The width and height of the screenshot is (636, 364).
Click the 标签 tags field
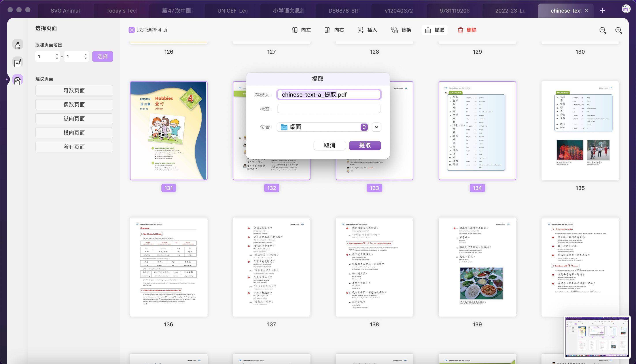(329, 109)
